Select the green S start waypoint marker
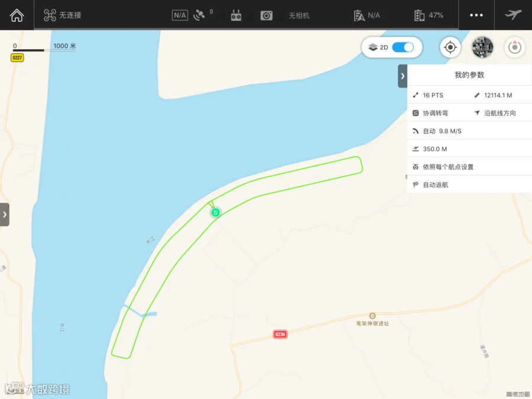532x399 pixels. (x=215, y=213)
